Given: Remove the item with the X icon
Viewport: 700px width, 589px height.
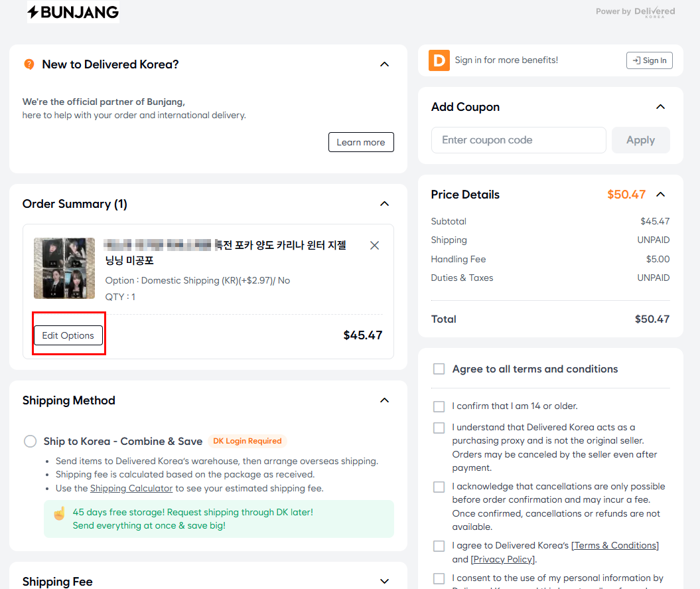Looking at the screenshot, I should click(374, 246).
